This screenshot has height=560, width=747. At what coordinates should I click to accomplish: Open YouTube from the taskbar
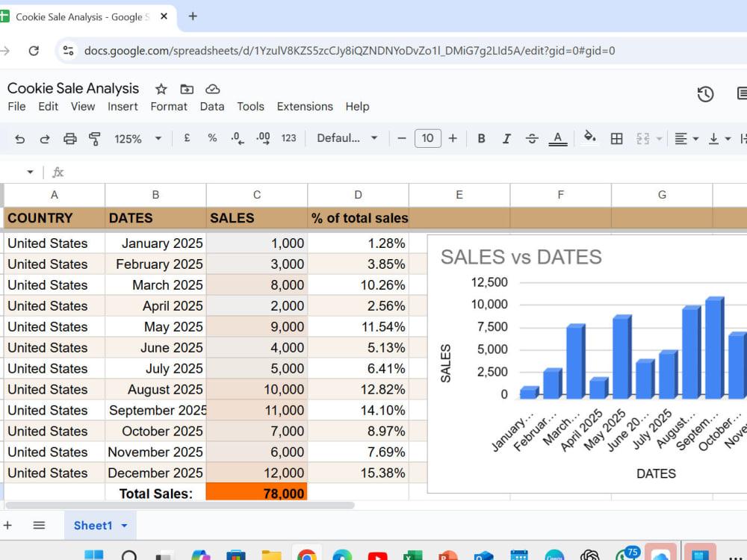377,556
